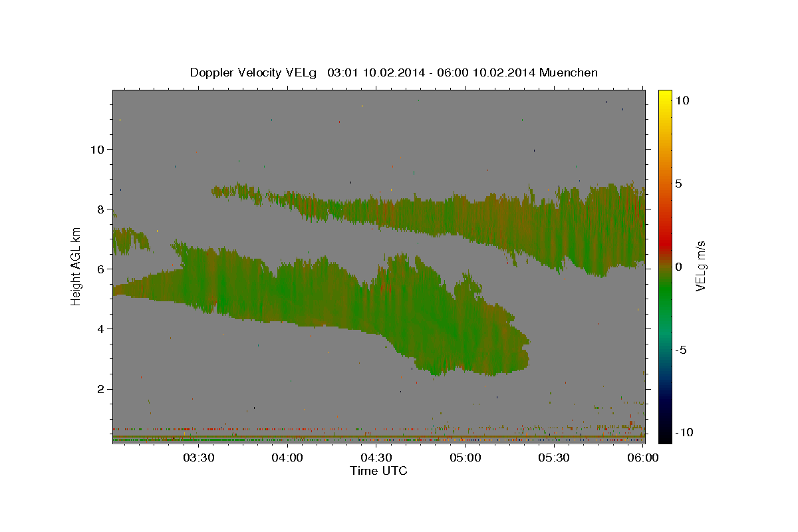Click the "Time UTC" axis label
The image size is (798, 532).
click(378, 471)
